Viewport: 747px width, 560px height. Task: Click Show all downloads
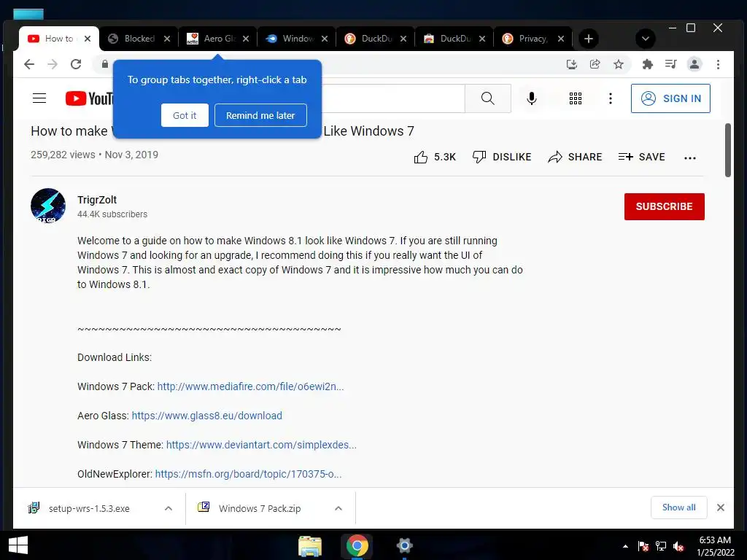679,507
